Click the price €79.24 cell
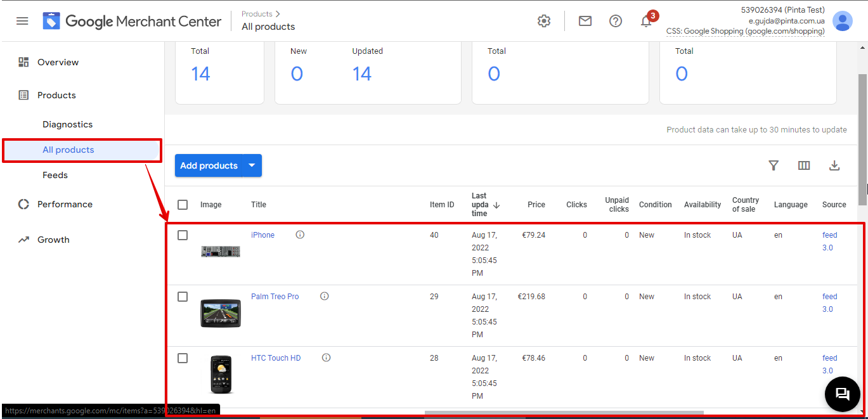 (533, 235)
